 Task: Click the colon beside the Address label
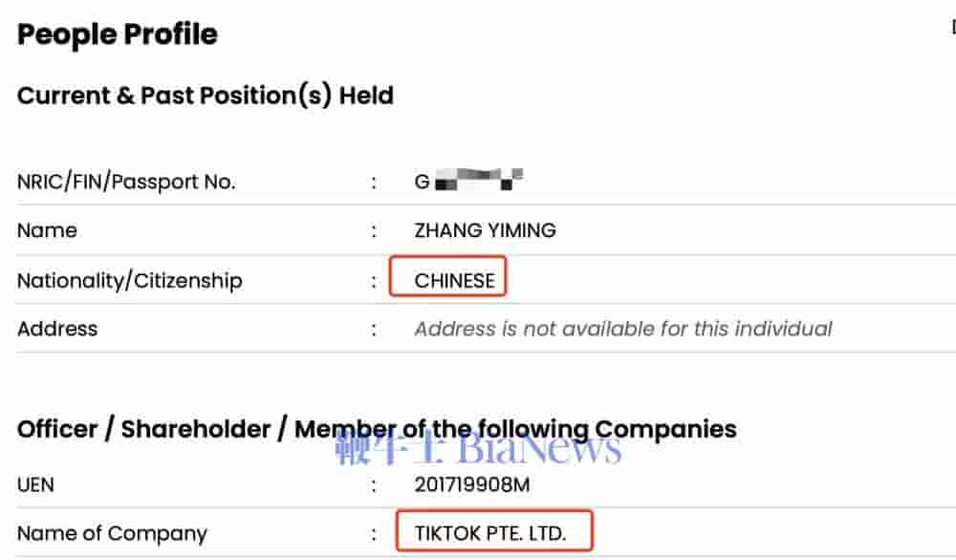[x=374, y=329]
